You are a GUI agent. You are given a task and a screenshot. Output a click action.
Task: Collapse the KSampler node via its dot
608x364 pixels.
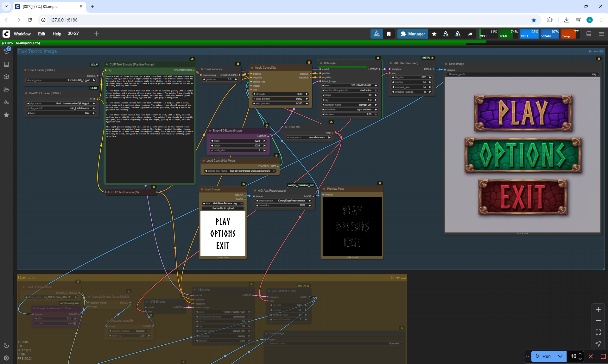(x=321, y=63)
